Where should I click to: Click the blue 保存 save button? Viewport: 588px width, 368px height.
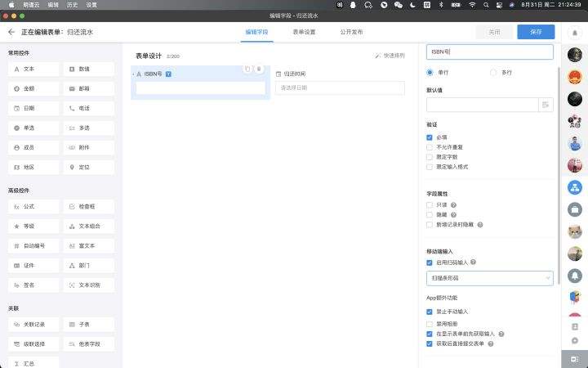coord(536,32)
